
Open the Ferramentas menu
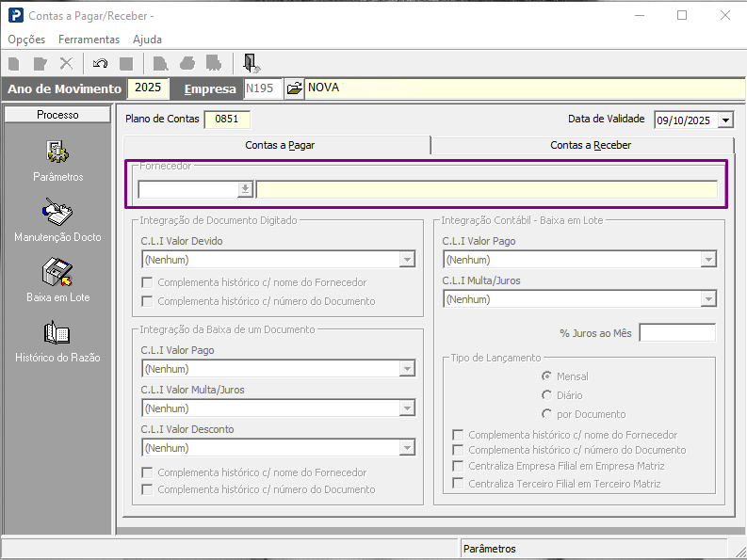(89, 40)
